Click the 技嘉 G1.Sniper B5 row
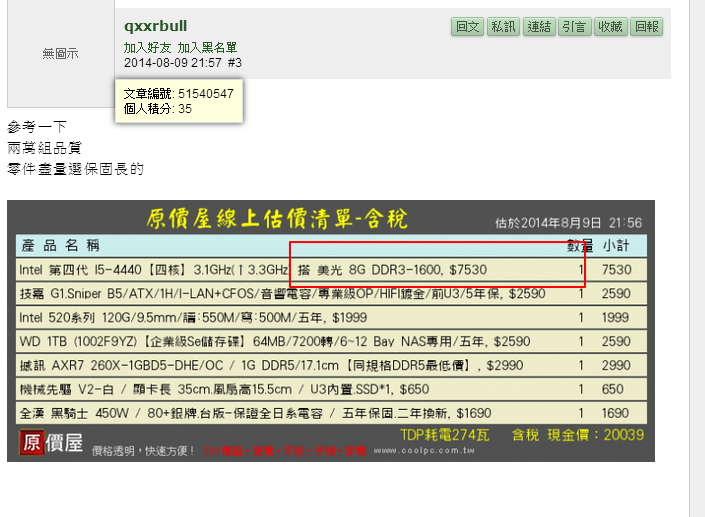The width and height of the screenshot is (705, 517). [331, 294]
